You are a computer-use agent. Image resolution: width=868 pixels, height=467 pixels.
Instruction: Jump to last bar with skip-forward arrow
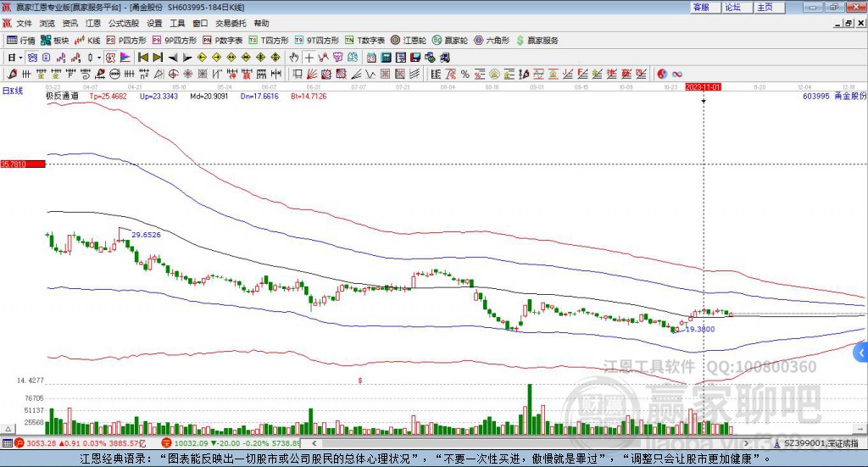158,58
